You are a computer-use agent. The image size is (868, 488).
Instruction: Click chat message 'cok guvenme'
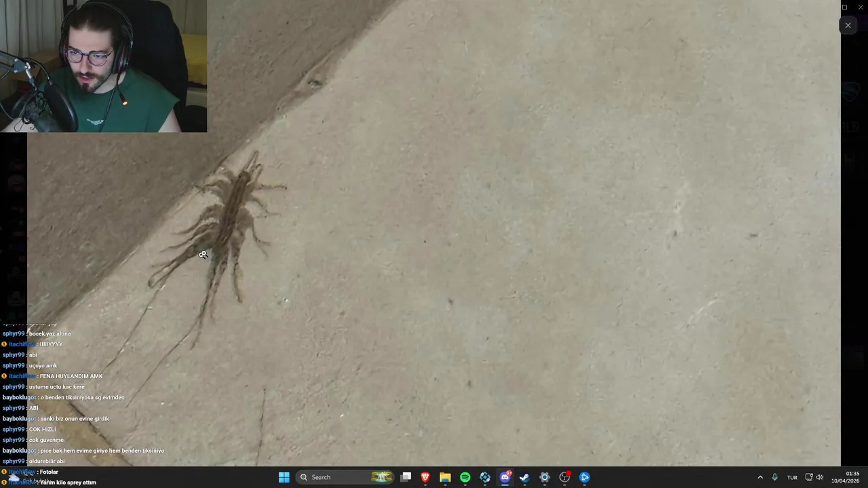pos(46,440)
